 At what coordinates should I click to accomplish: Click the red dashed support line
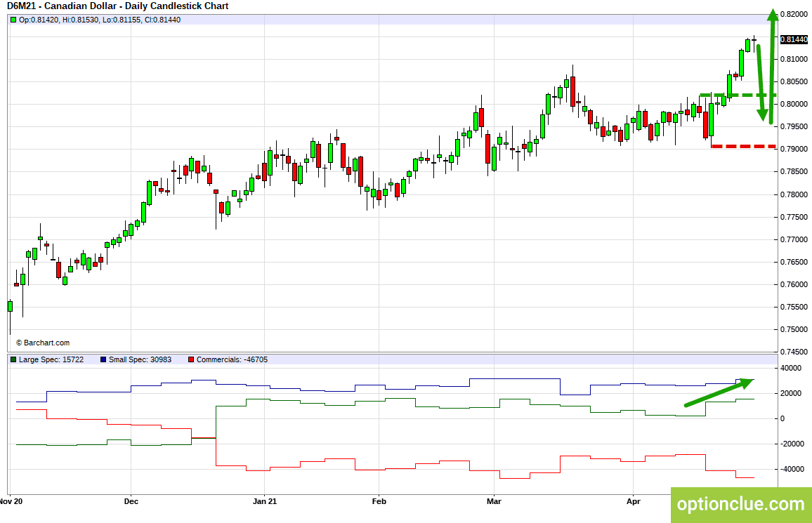tap(744, 147)
